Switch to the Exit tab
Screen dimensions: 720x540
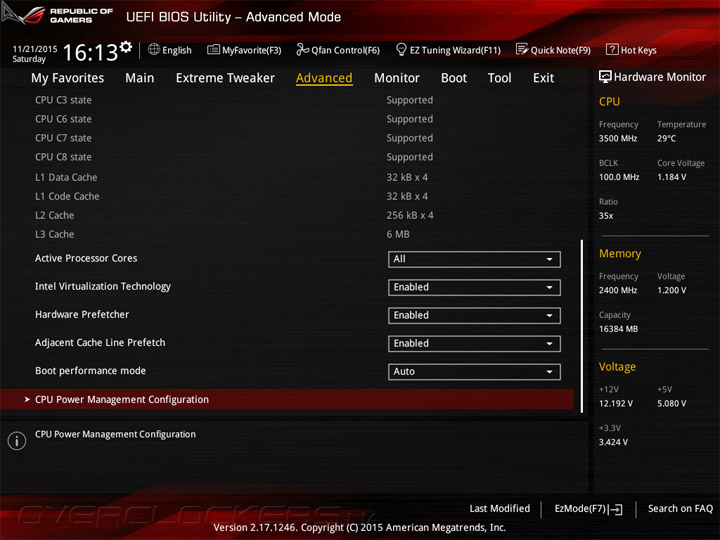[x=543, y=78]
